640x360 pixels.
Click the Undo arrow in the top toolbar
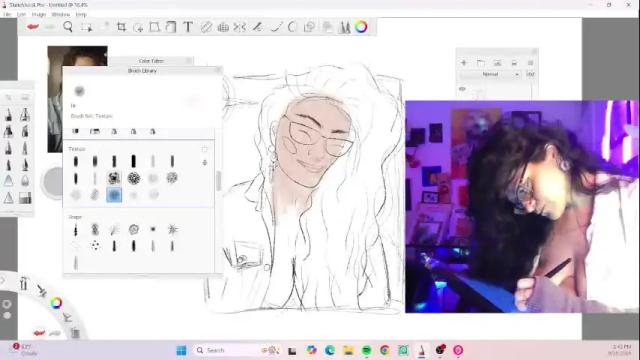click(33, 27)
